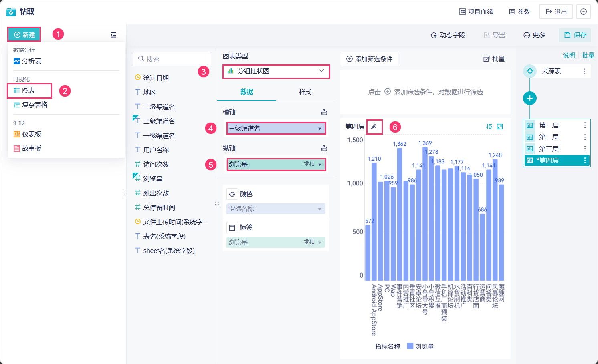Open the three-dot menu for 第一层
The image size is (598, 364).
pos(585,125)
